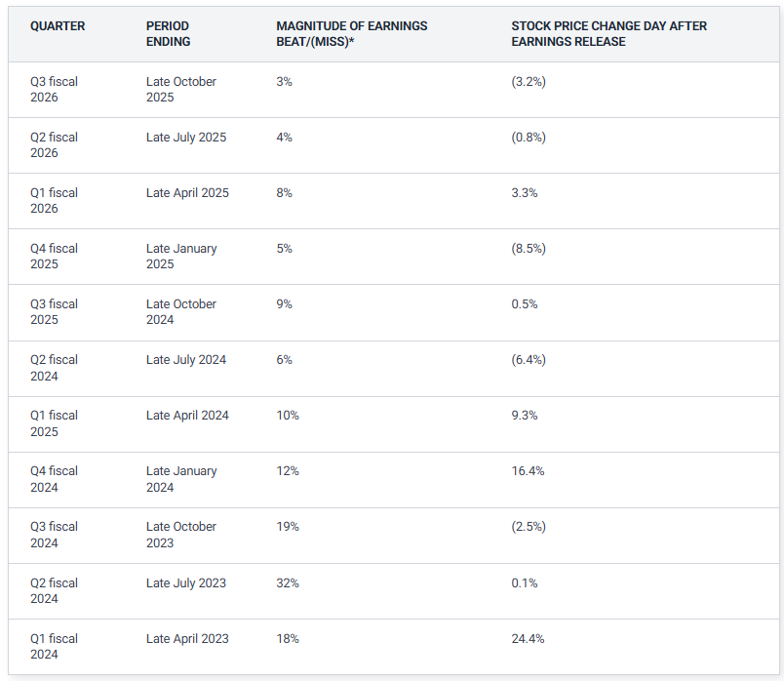Select the Late April 2024 cell
Viewport: 784px width, 681px height.
click(x=187, y=416)
